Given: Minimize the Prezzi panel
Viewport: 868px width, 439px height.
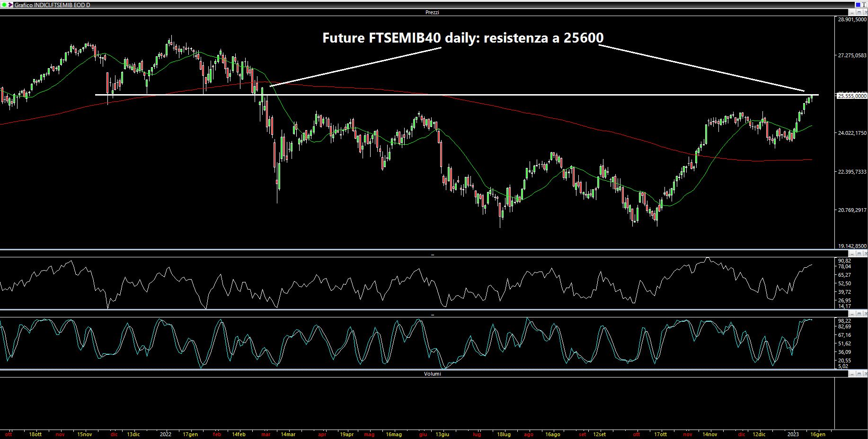Looking at the screenshot, I should click(x=852, y=13).
